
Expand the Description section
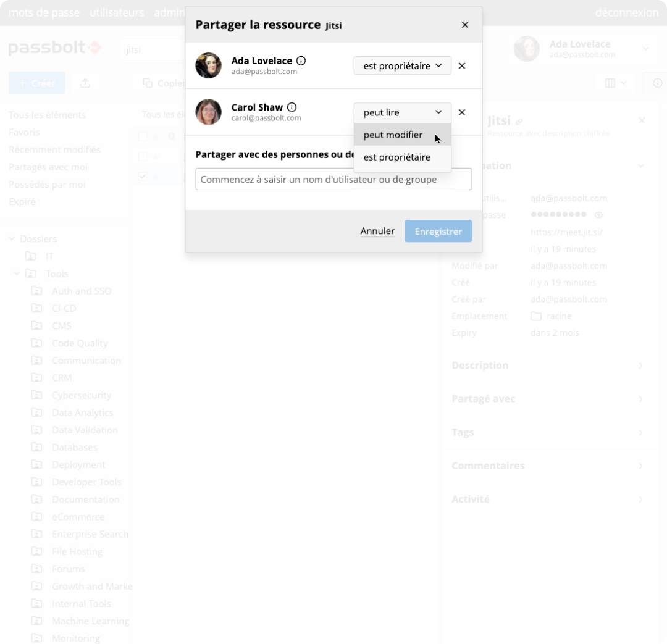549,366
